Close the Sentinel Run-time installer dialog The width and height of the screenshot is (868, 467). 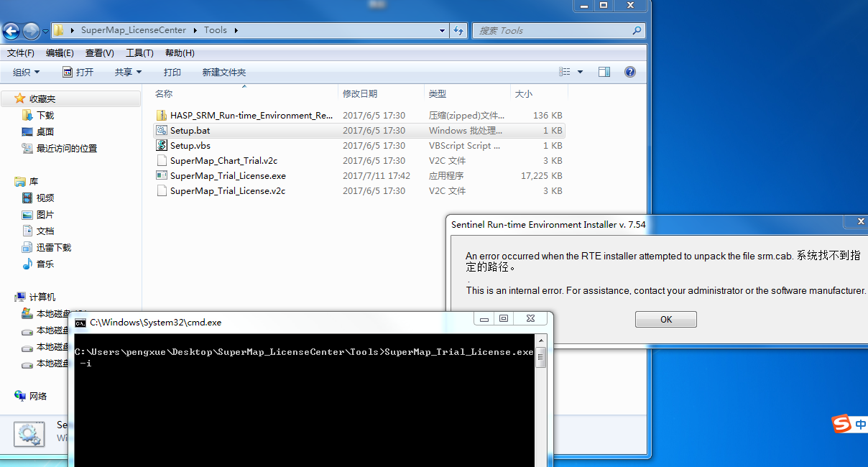click(861, 221)
